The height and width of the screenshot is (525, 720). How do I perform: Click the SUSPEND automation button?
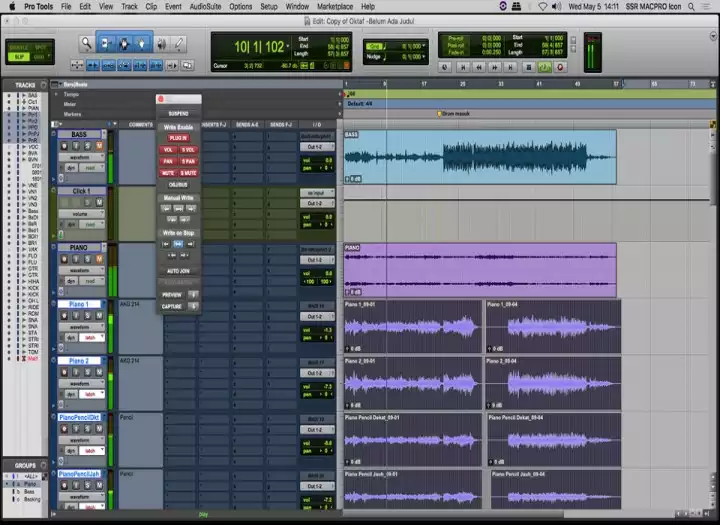178,113
